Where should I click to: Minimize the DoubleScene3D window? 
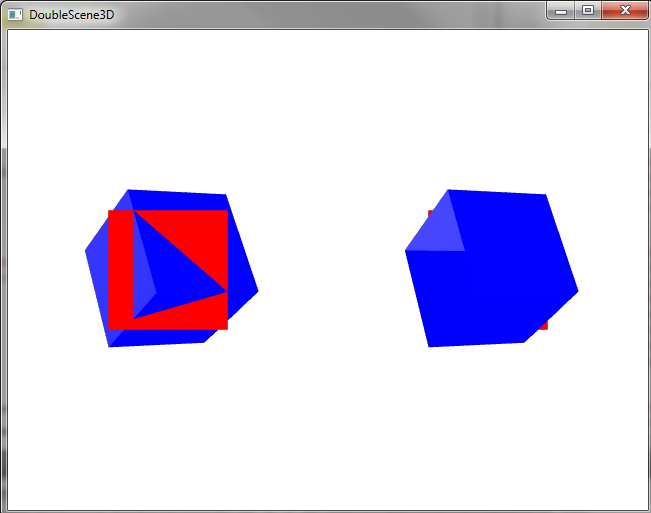561,10
